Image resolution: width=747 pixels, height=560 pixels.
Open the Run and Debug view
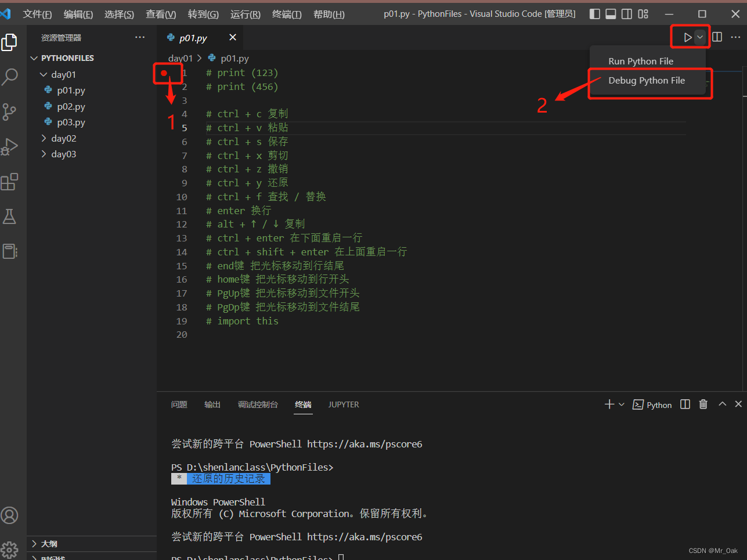10,146
